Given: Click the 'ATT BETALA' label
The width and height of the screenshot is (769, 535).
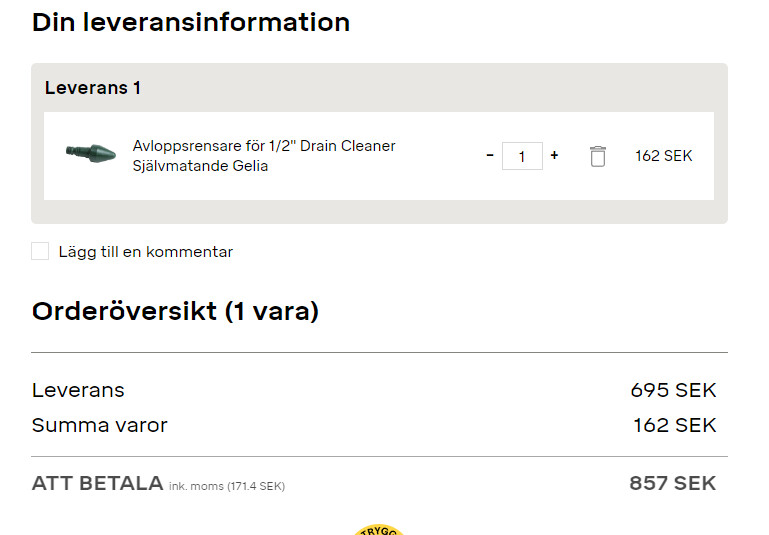Looking at the screenshot, I should coord(97,483).
